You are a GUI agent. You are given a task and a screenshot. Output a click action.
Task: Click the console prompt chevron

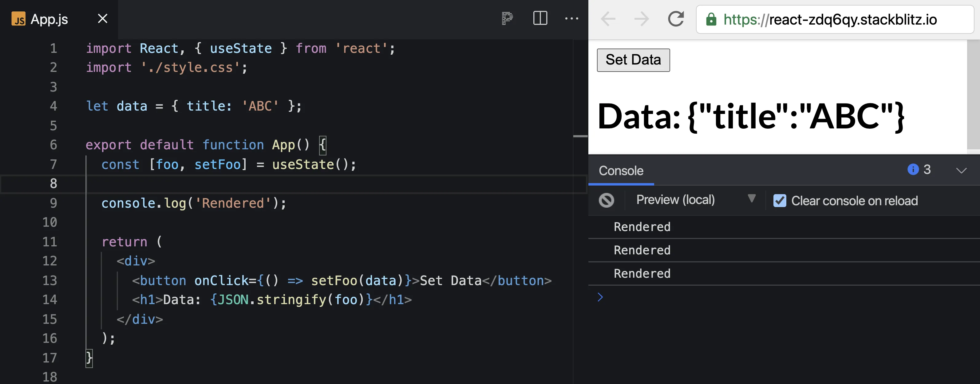600,297
